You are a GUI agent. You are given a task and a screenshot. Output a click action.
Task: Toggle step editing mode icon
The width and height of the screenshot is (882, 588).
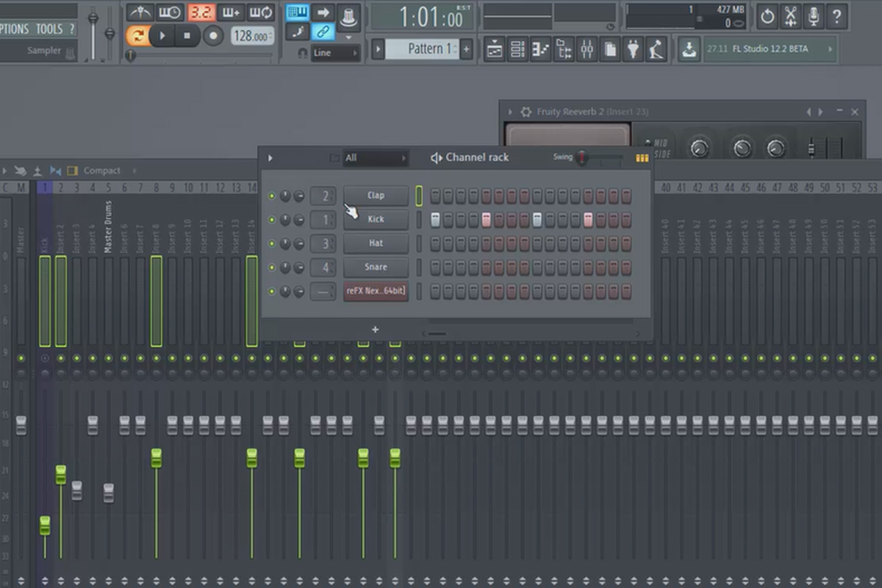tap(297, 32)
